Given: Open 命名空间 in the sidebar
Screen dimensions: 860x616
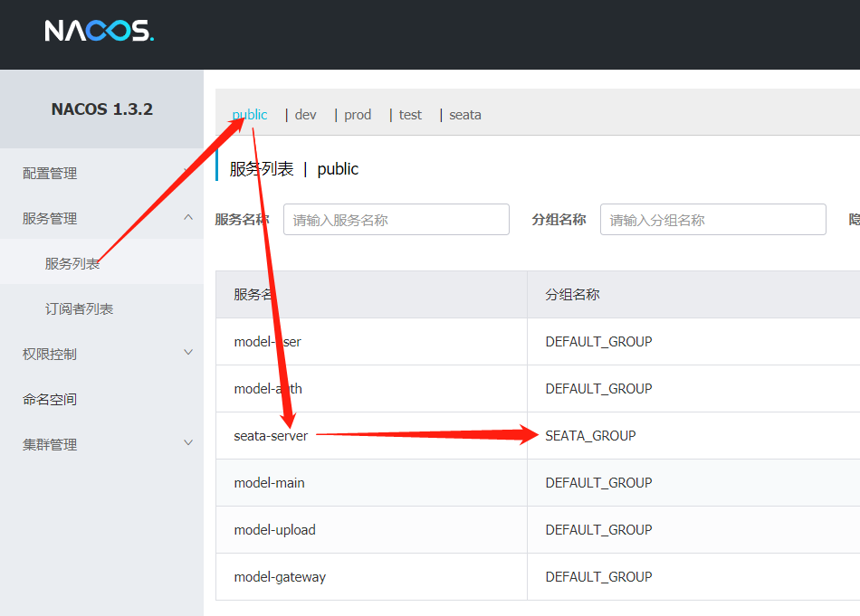Looking at the screenshot, I should click(50, 400).
